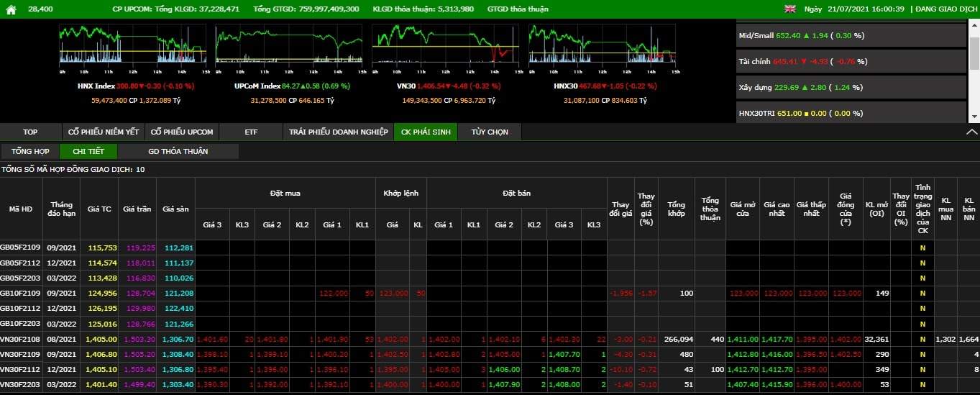Viewport: 980px width, 395px height.
Task: Select the Xây dựng sector index row
Action: pyautogui.click(x=851, y=87)
